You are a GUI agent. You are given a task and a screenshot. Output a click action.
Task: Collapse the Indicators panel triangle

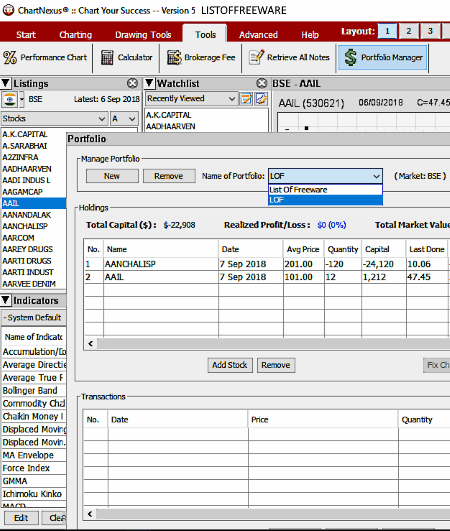tap(5, 300)
